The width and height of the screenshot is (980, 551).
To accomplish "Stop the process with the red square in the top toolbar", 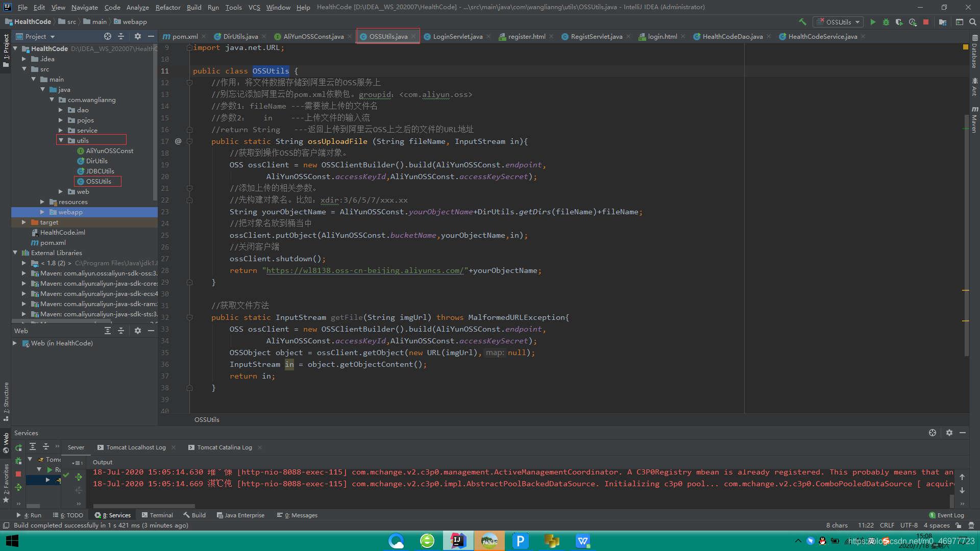I will (x=926, y=22).
